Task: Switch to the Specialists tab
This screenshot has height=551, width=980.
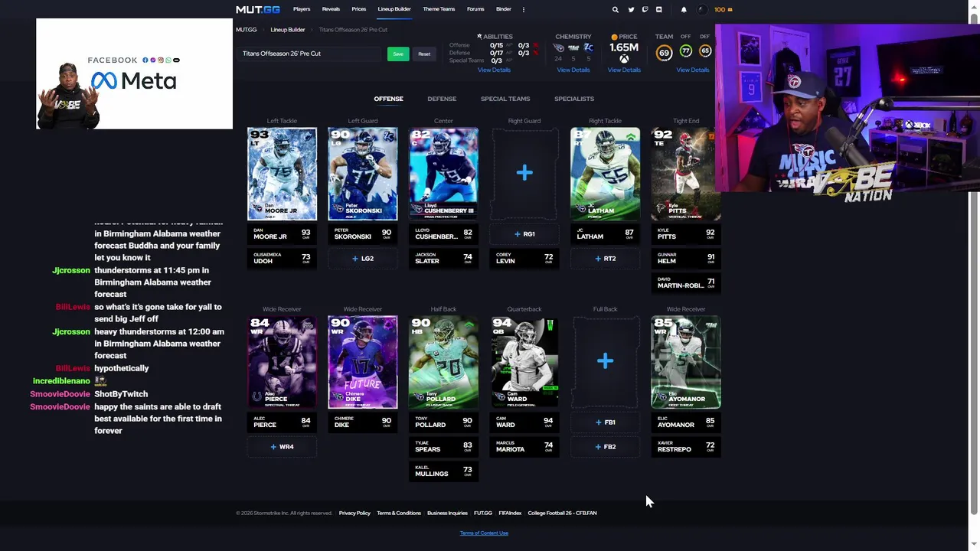Action: (574, 99)
